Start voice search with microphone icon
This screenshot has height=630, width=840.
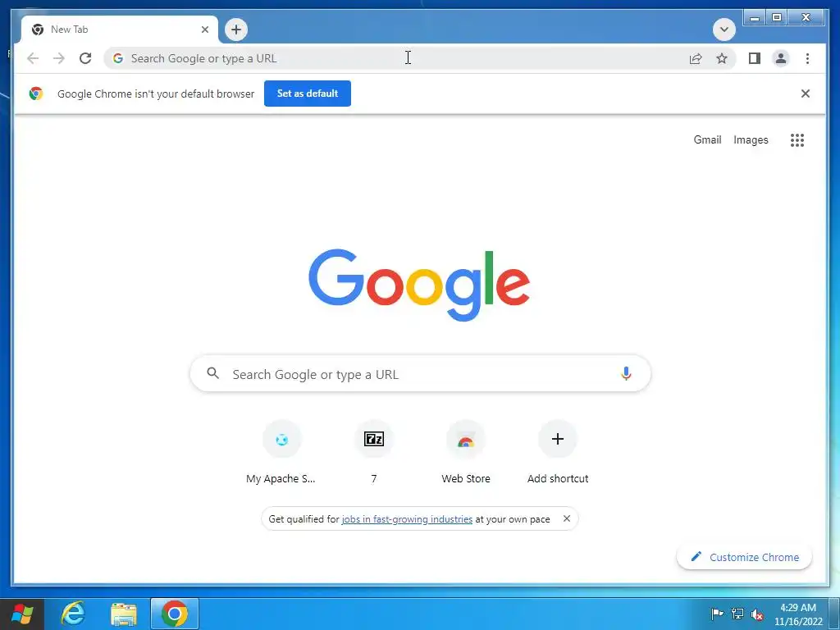pos(626,373)
